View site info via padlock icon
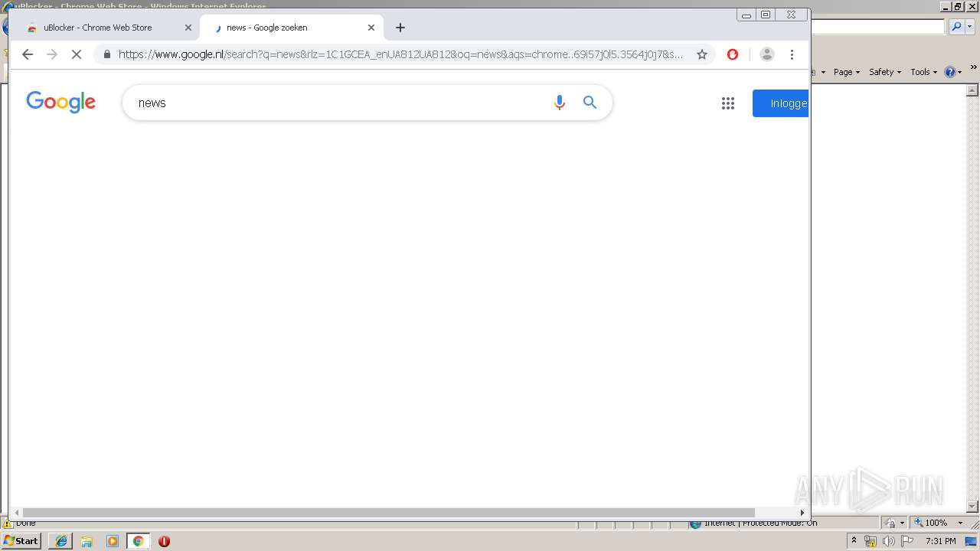This screenshot has width=980, height=551. pos(106,54)
